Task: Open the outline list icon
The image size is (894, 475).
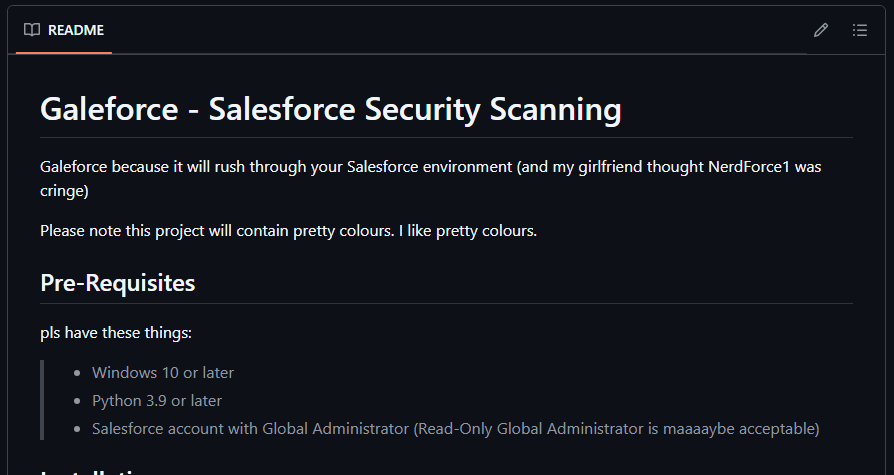Action: coord(860,30)
